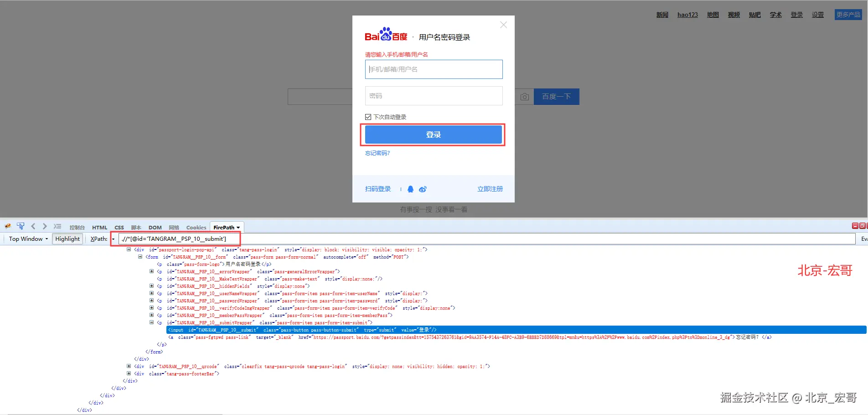Open the 贴吧 link
This screenshot has height=415, width=868.
[x=754, y=15]
